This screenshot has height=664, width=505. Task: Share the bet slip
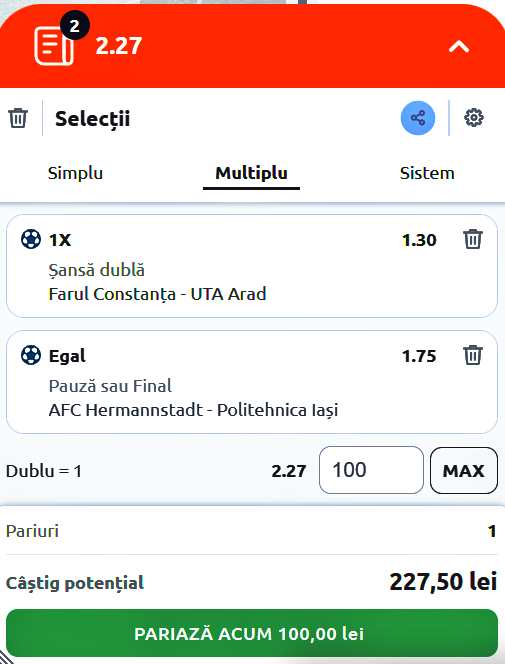(418, 118)
